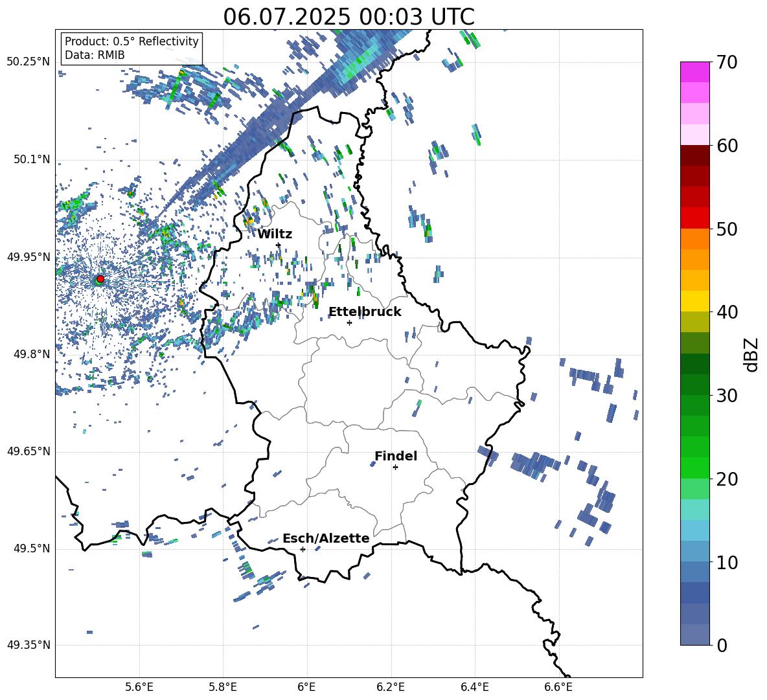Click the cyan colorbar segment below 20
The image size is (767, 700).
tap(695, 510)
